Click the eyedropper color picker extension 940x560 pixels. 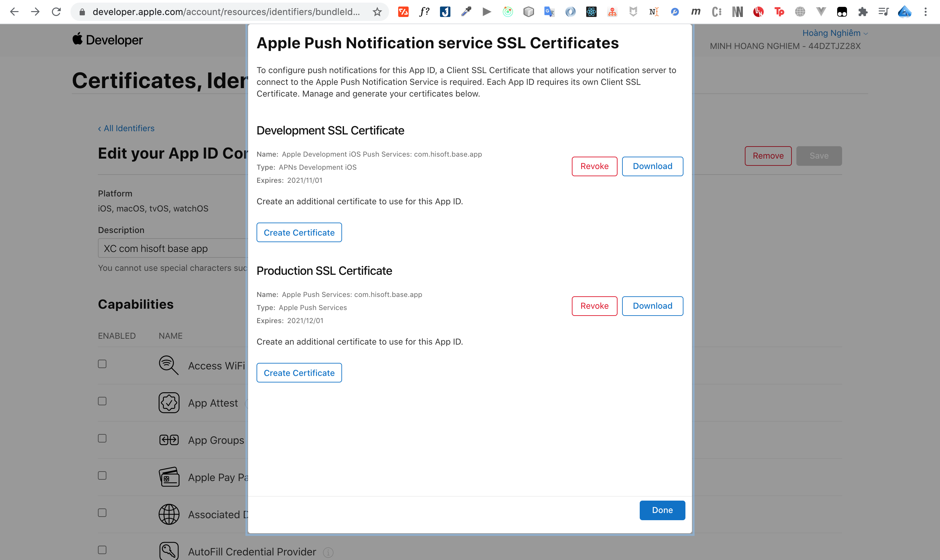[x=466, y=12]
